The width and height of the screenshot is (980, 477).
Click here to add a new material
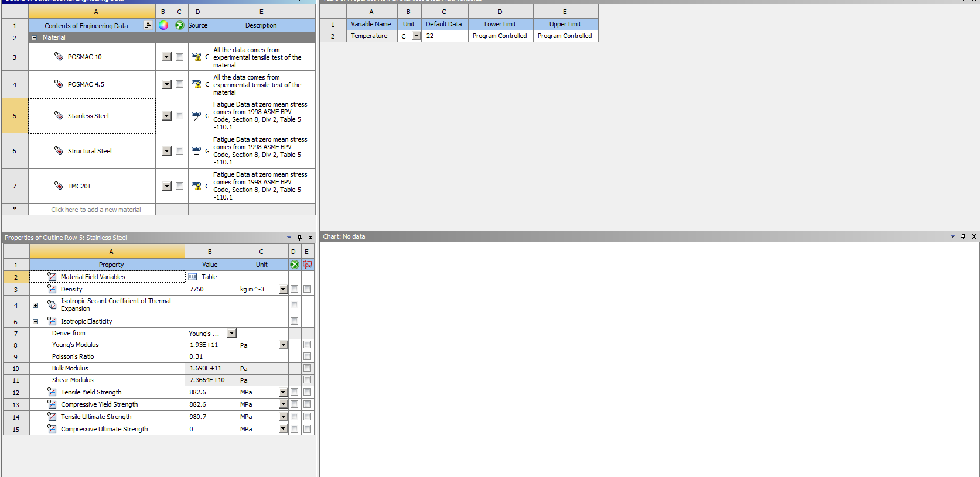tap(96, 210)
